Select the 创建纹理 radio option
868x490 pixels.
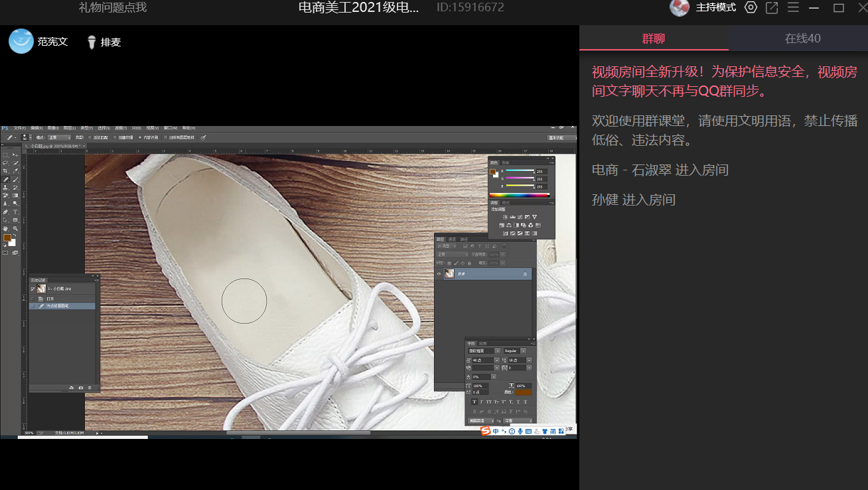tap(123, 138)
